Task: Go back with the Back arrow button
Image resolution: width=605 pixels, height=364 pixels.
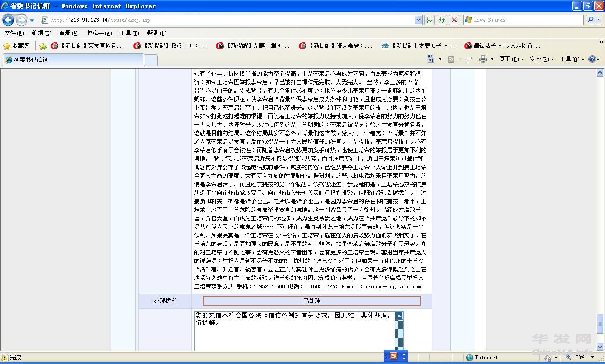Action: (8, 20)
